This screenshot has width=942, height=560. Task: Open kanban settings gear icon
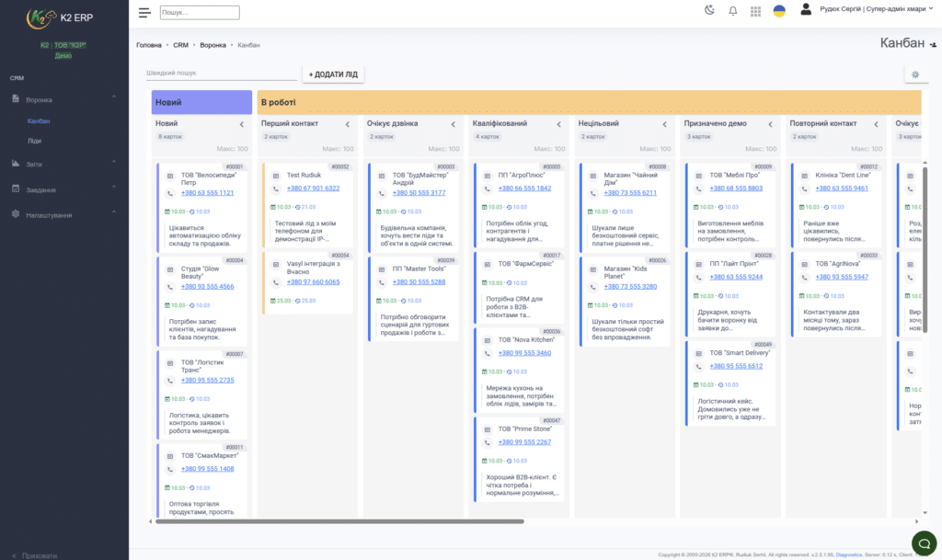tap(915, 74)
